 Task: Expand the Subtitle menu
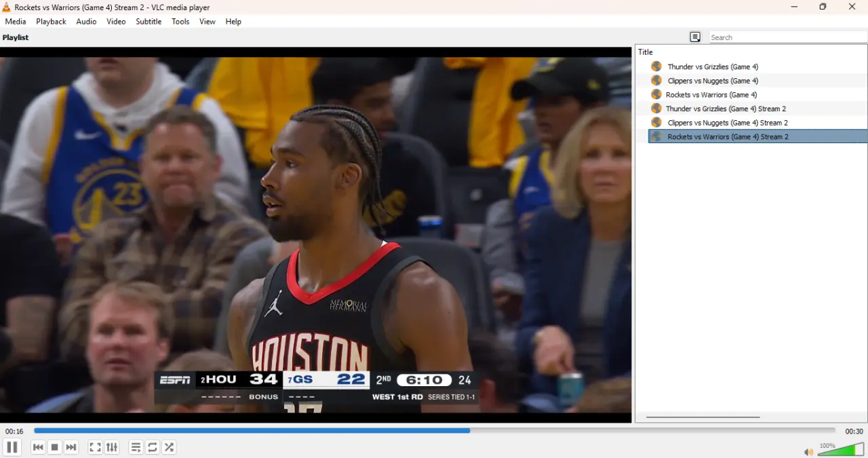pyautogui.click(x=149, y=22)
